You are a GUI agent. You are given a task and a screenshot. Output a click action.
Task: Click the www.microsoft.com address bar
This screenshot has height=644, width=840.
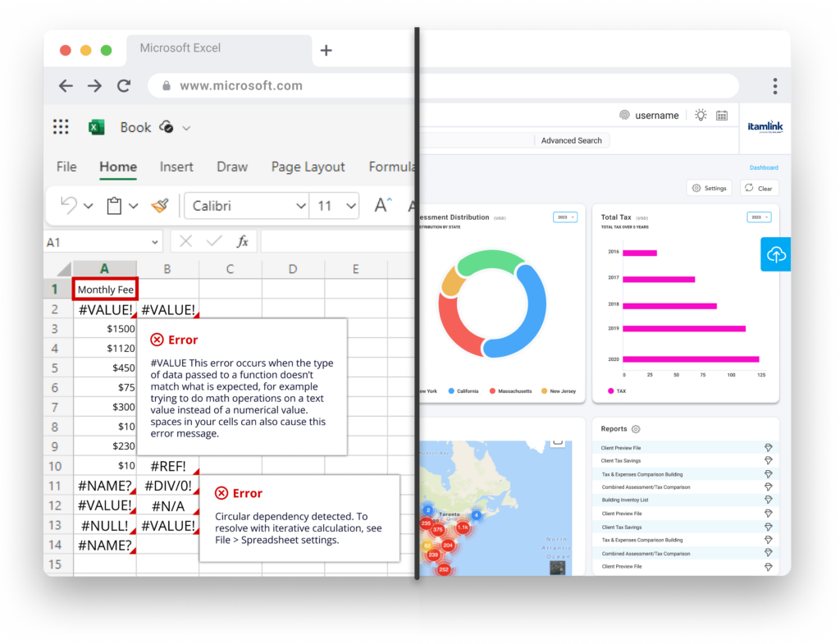(443, 85)
